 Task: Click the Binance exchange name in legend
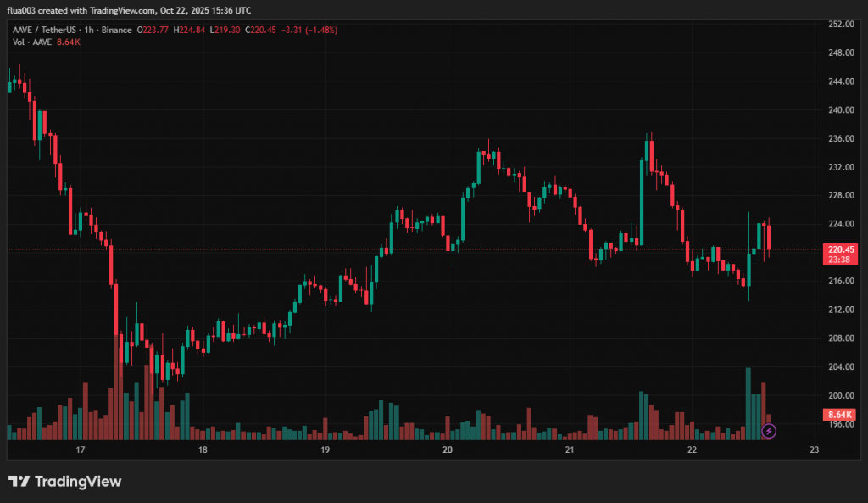point(116,30)
